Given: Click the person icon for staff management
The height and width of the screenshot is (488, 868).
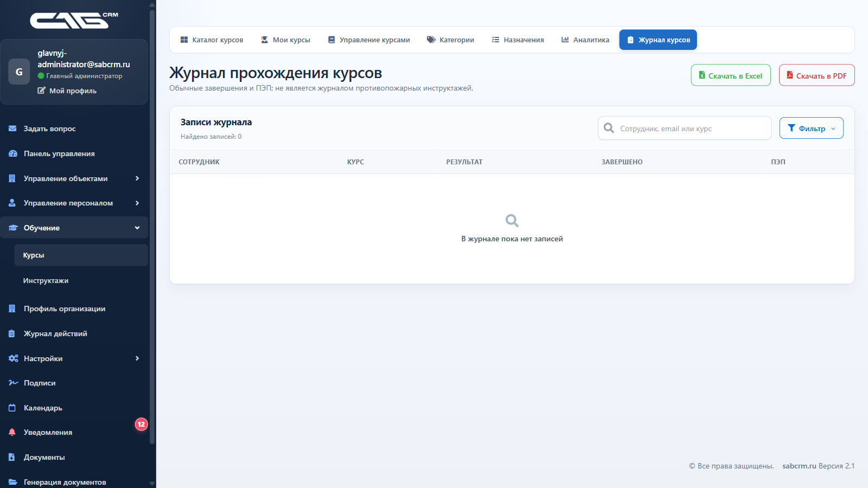Looking at the screenshot, I should coord(12,203).
